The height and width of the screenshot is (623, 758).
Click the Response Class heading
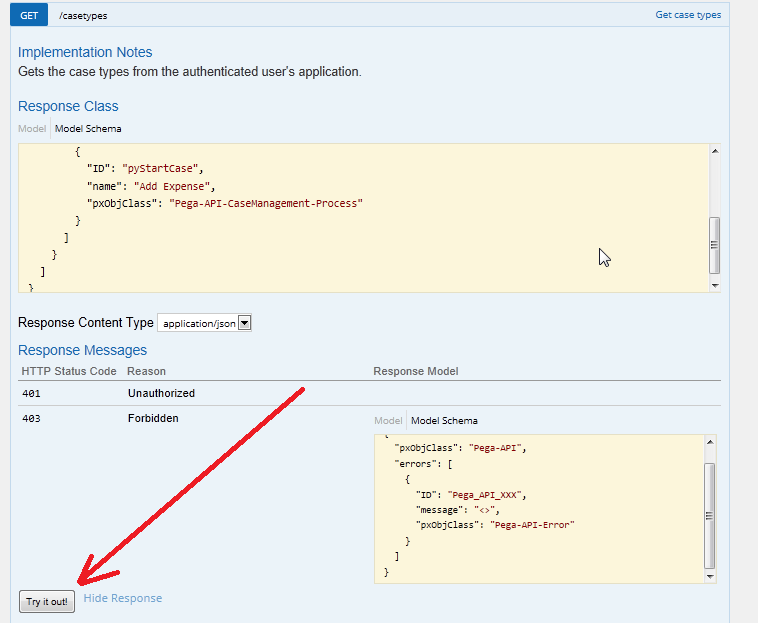click(68, 106)
